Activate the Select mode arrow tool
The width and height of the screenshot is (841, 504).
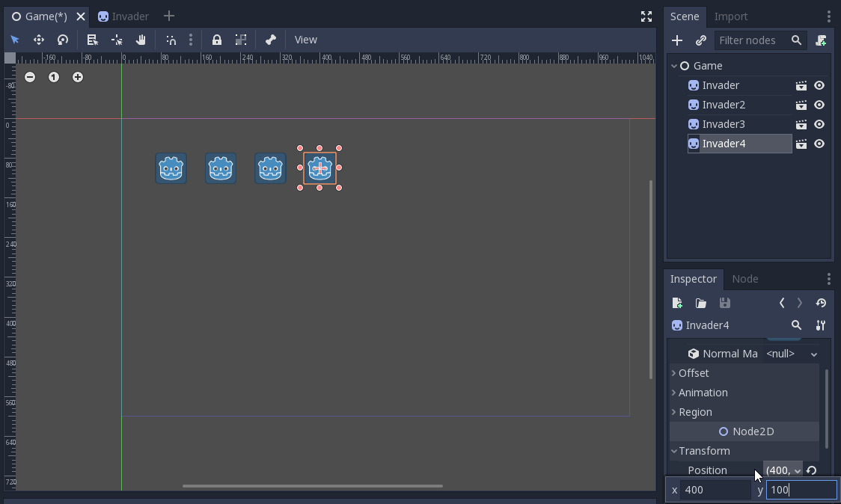click(x=15, y=40)
